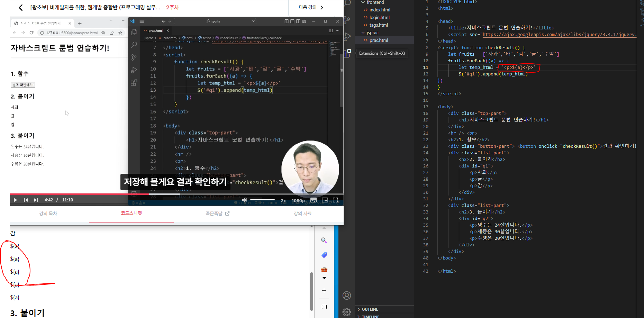The width and height of the screenshot is (644, 318).
Task: Open Run and Debug in VS Code
Action: [x=347, y=36]
